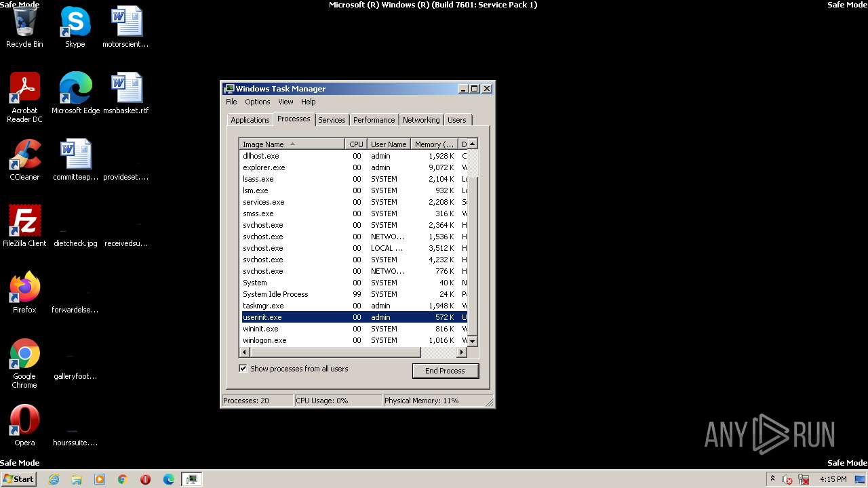Click the volume tray icon
The height and width of the screenshot is (488, 868).
pyautogui.click(x=787, y=479)
